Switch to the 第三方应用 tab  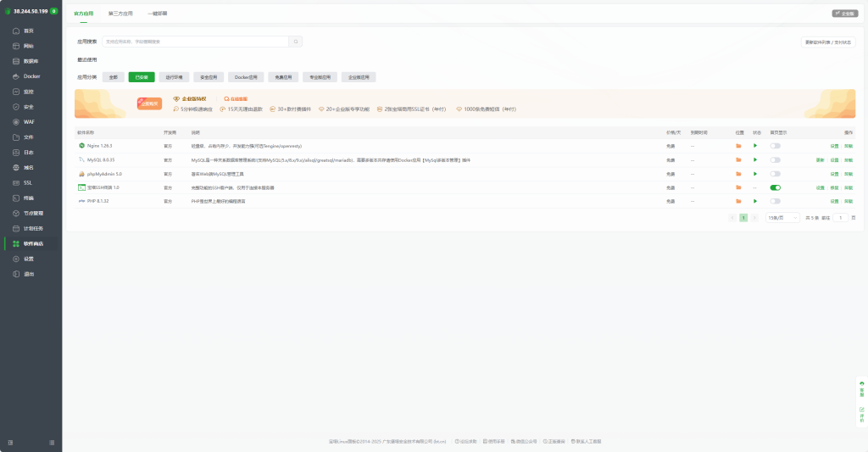click(x=120, y=14)
